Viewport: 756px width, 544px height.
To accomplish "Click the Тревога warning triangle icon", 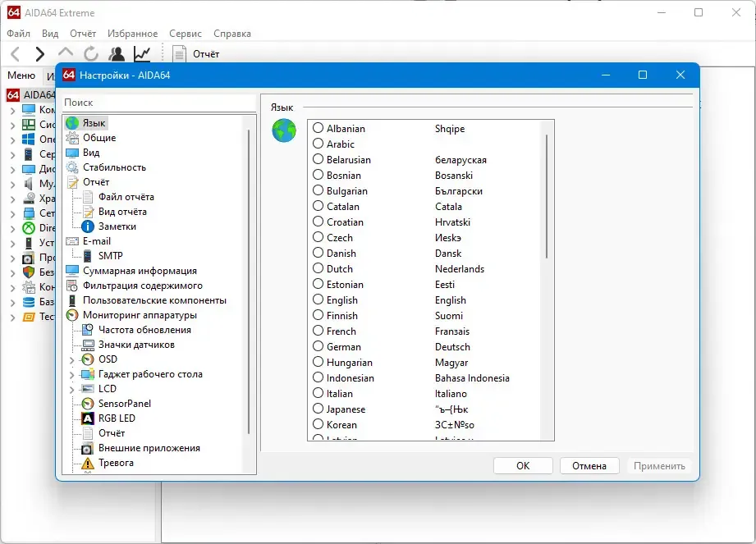I will tap(88, 463).
